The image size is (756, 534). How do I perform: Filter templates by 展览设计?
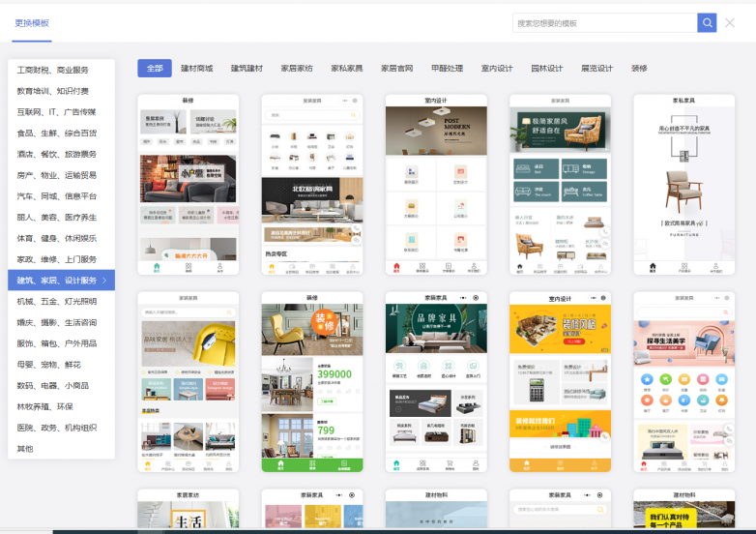[x=596, y=68]
